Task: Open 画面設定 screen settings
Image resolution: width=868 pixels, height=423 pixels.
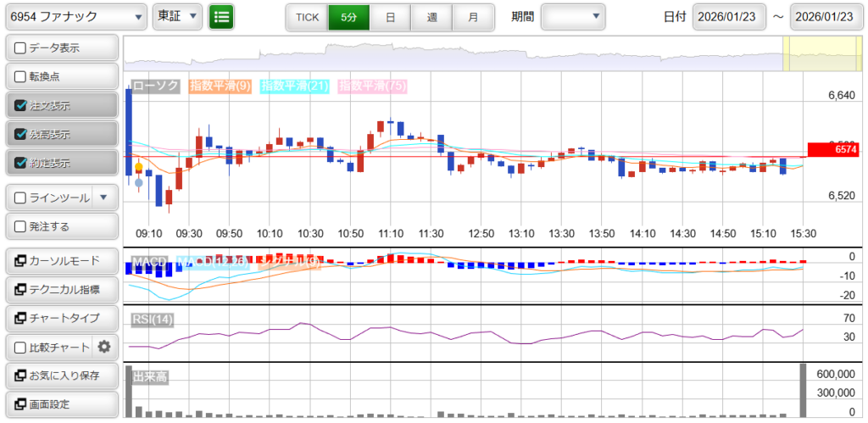Action: (x=60, y=404)
